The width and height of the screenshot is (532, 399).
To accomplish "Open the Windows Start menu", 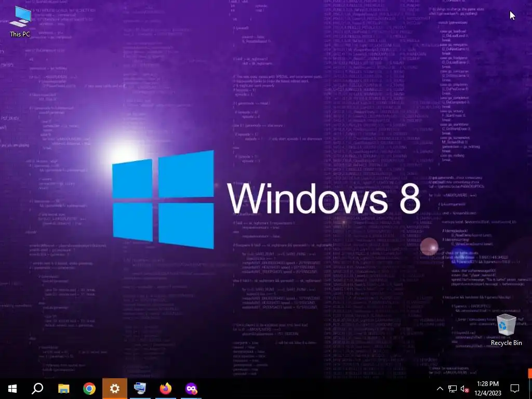I will (x=12, y=389).
